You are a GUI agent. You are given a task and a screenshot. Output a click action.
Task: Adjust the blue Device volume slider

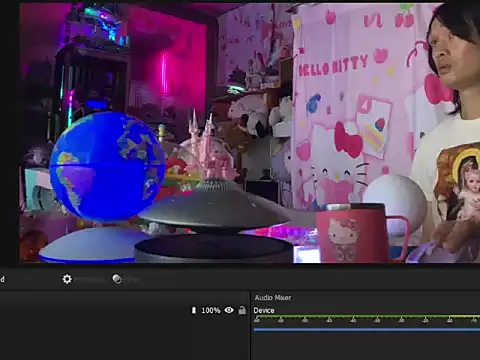click(367, 330)
